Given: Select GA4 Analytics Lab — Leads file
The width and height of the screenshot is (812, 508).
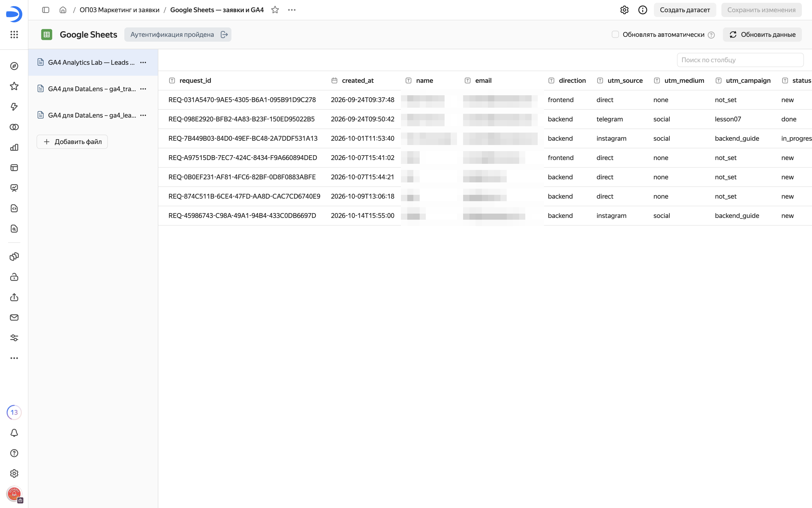Looking at the screenshot, I should pyautogui.click(x=93, y=62).
